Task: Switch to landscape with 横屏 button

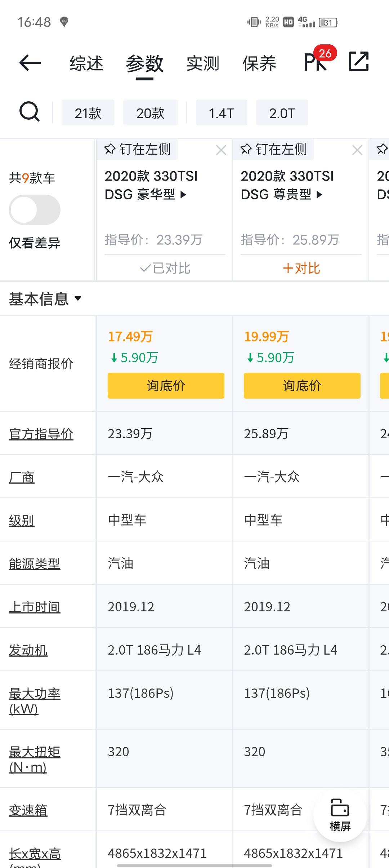Action: [340, 814]
